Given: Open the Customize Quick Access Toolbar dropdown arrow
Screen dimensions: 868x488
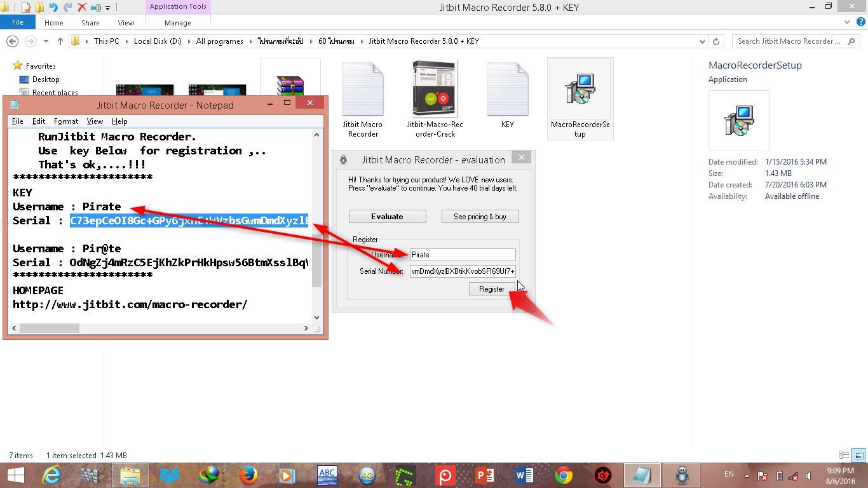Looking at the screenshot, I should [x=107, y=8].
